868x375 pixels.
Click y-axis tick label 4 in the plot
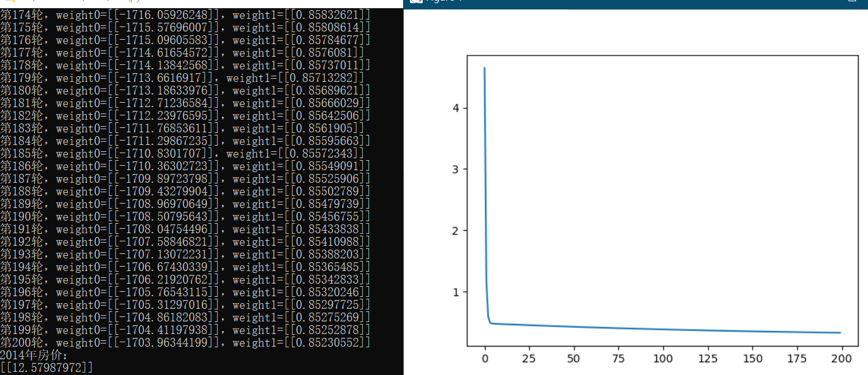pos(455,108)
